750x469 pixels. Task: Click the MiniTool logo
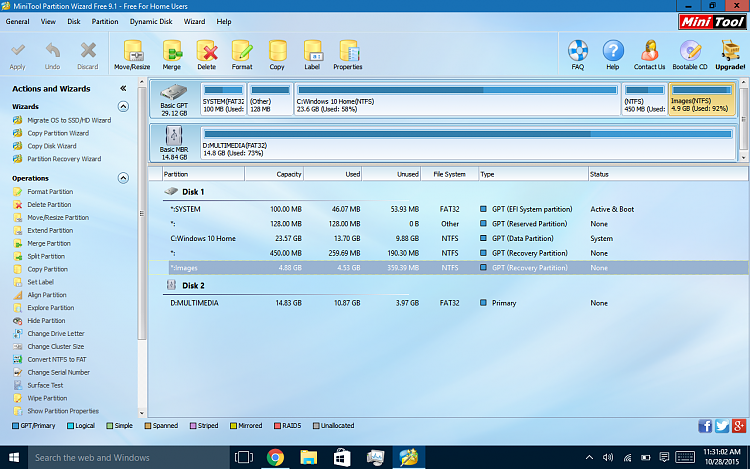coord(712,22)
